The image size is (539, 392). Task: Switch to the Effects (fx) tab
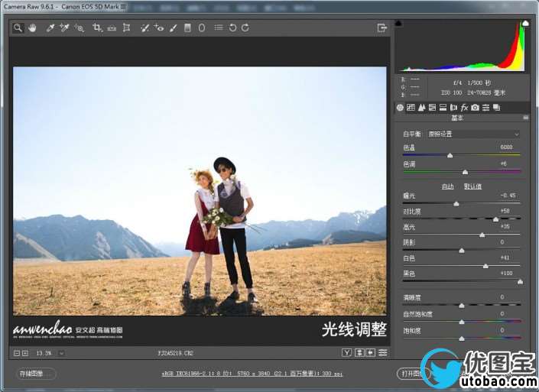(464, 108)
